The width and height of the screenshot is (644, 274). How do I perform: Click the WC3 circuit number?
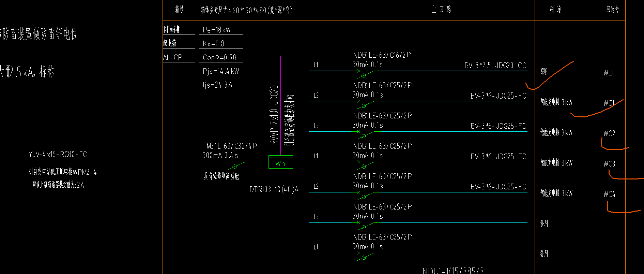pos(609,164)
